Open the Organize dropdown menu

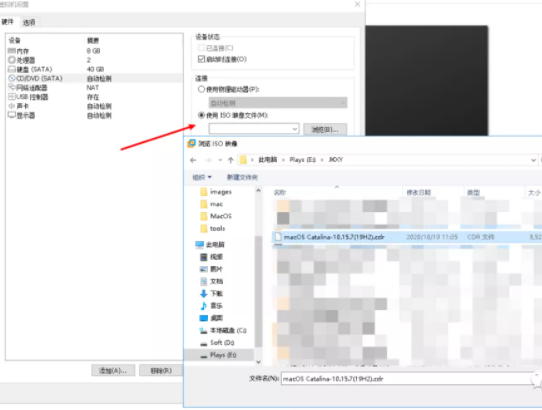click(202, 177)
